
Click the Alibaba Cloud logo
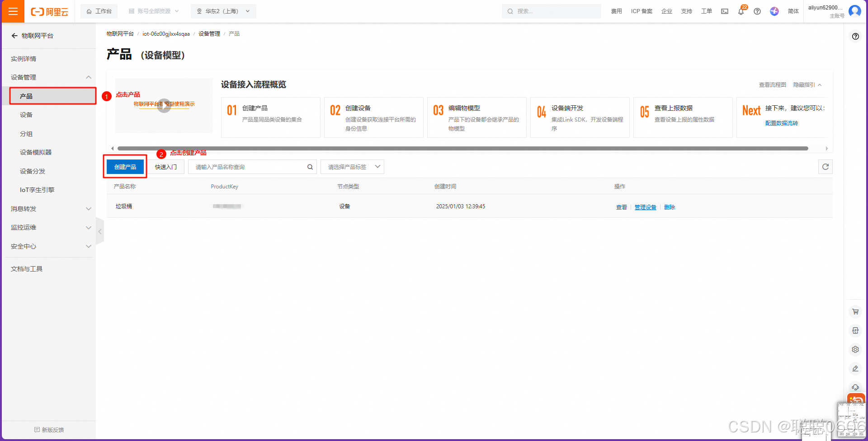(49, 12)
